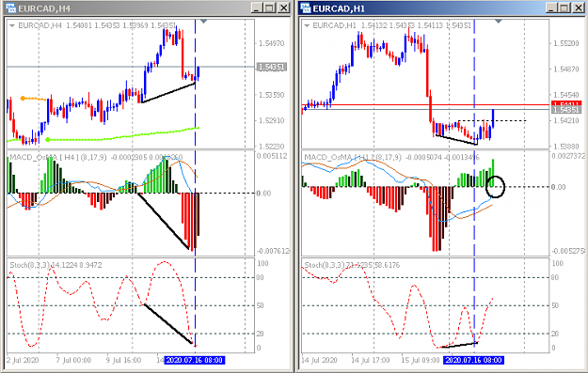The width and height of the screenshot is (588, 373).
Task: Click the 0.005112 MACD scale value in H4
Action: pyautogui.click(x=272, y=156)
